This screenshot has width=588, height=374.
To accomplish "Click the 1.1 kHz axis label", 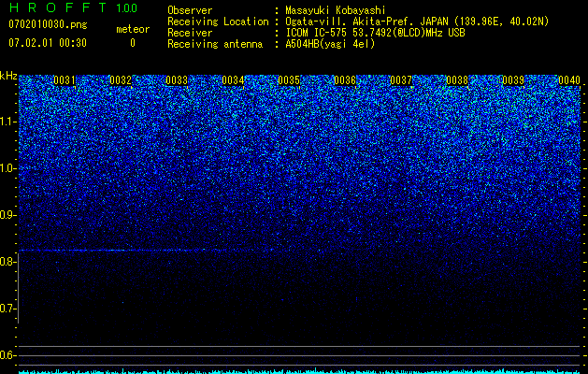I will tap(8, 122).
